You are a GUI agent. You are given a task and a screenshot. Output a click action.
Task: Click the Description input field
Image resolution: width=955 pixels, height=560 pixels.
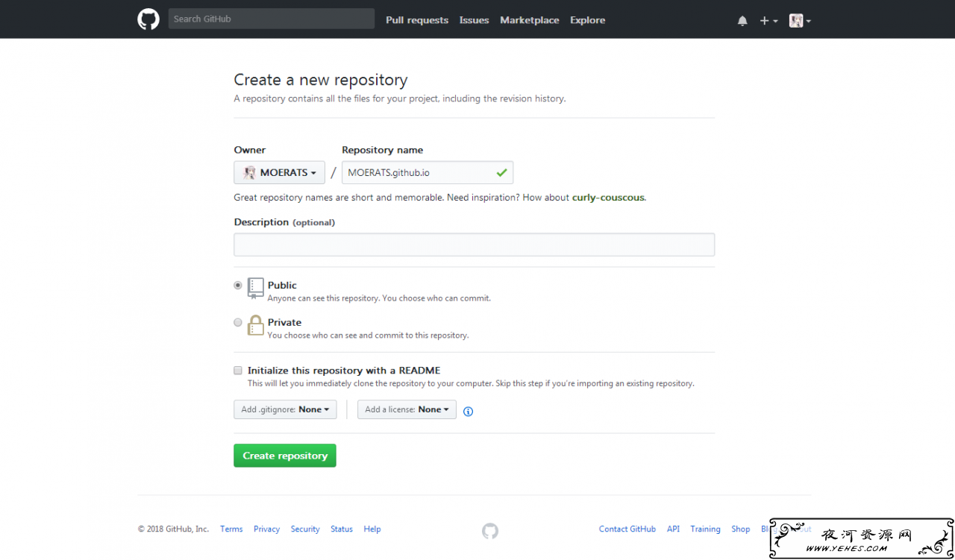474,245
